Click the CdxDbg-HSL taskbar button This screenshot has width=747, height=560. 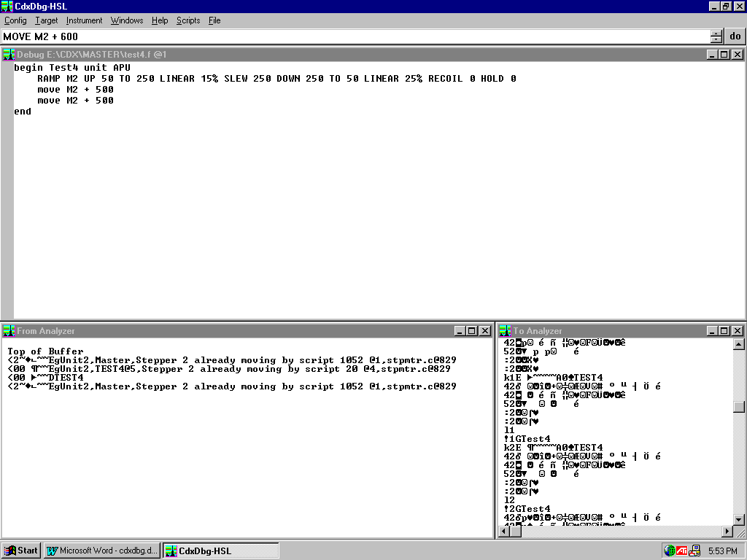click(x=221, y=551)
